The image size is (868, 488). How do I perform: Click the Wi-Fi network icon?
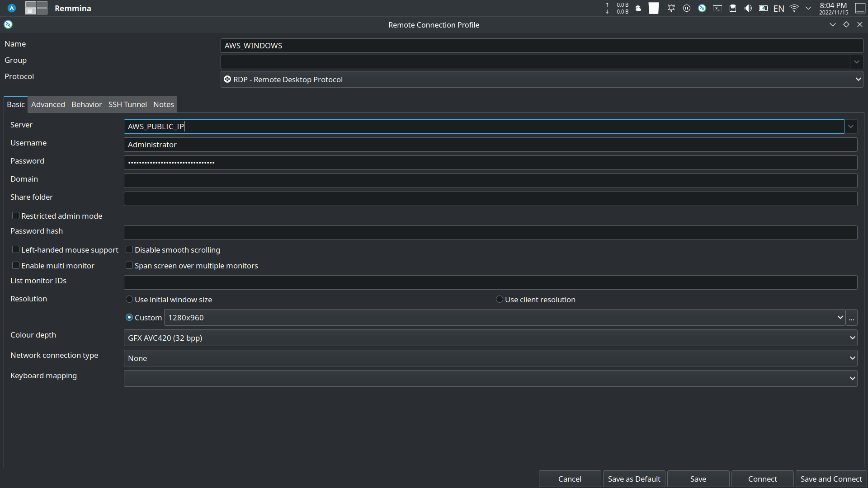(x=794, y=8)
